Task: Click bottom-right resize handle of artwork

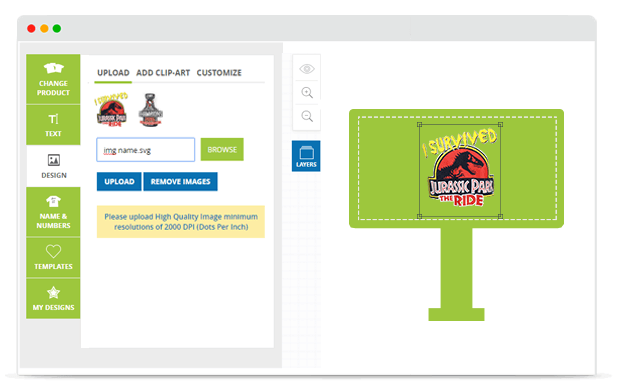Action: click(501, 216)
